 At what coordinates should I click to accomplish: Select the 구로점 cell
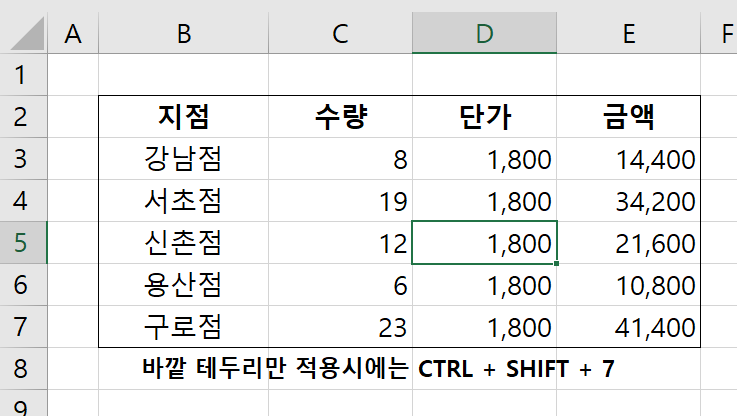coord(183,327)
